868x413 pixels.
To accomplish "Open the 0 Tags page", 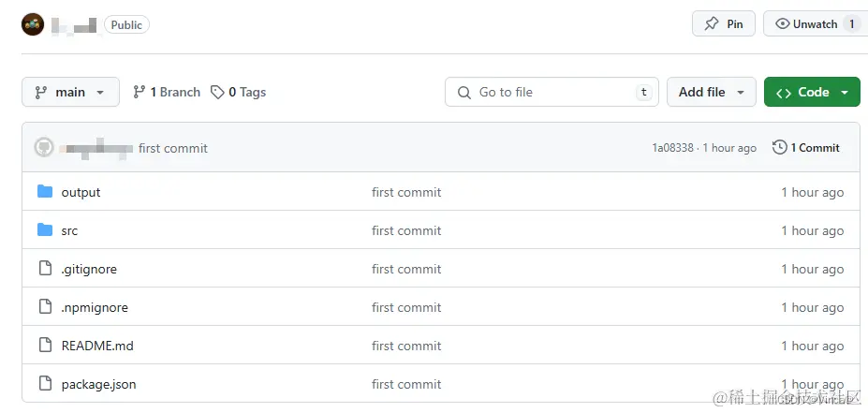I will coord(239,92).
